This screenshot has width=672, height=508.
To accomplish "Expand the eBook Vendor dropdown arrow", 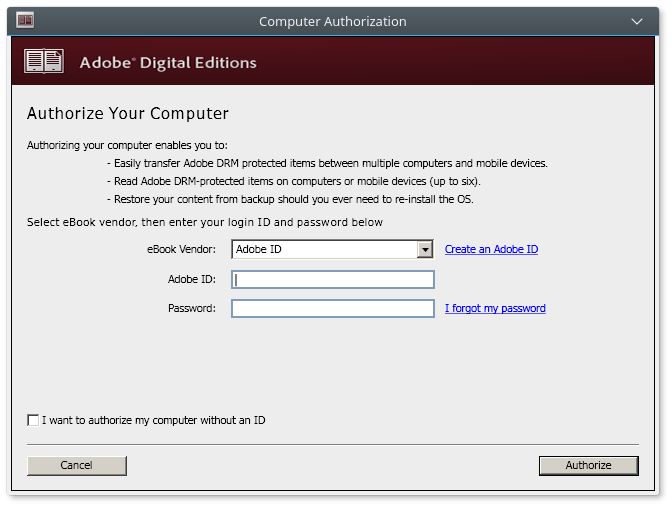I will pos(425,250).
